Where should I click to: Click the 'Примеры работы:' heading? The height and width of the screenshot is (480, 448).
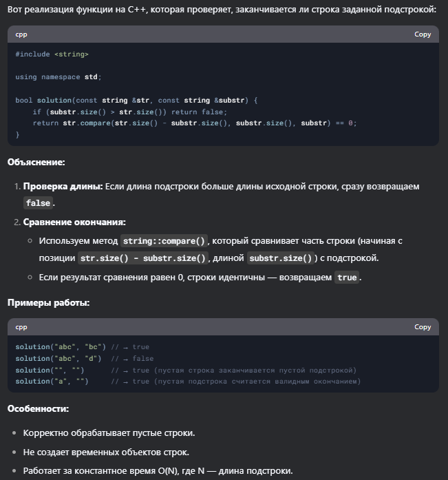tap(48, 302)
